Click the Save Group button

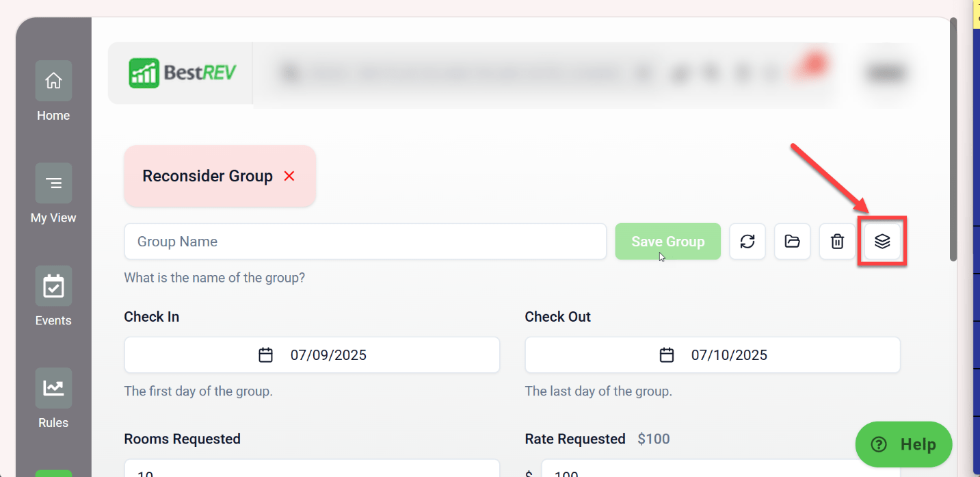(668, 242)
